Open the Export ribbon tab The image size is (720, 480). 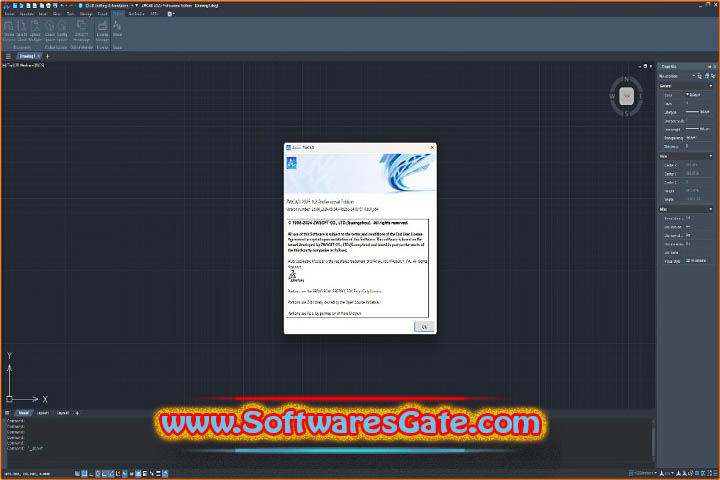pos(102,14)
